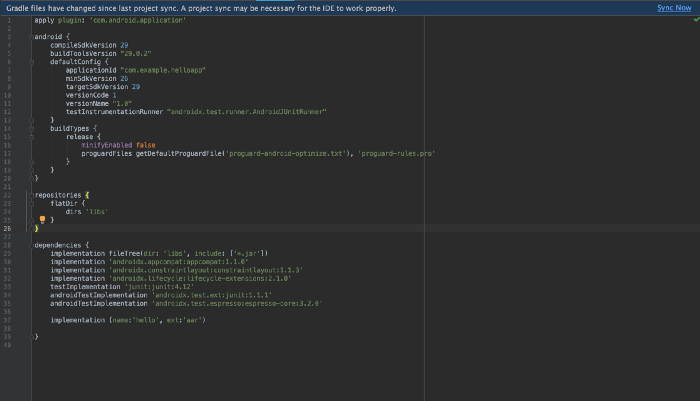Image resolution: width=700 pixels, height=401 pixels.
Task: Click the AndroidJUnitRunner string
Action: tap(247, 112)
